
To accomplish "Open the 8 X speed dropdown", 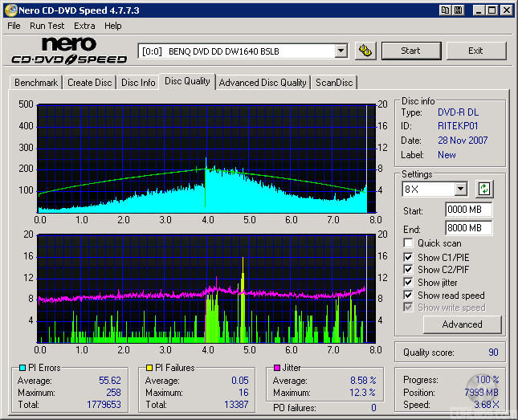I will (460, 190).
